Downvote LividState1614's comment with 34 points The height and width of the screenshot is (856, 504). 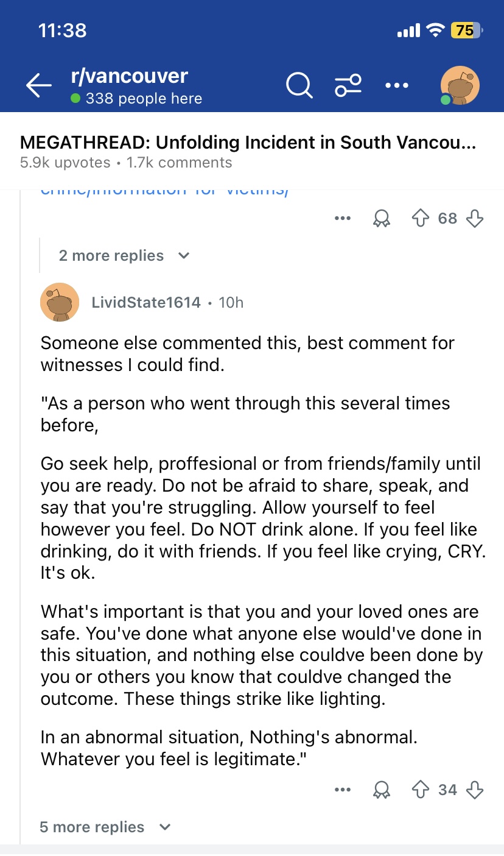pos(475,790)
